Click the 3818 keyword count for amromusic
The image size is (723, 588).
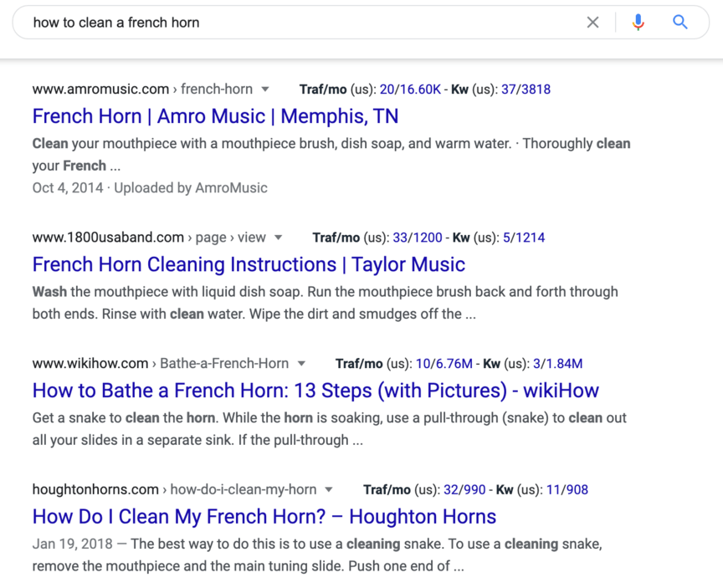coord(536,89)
